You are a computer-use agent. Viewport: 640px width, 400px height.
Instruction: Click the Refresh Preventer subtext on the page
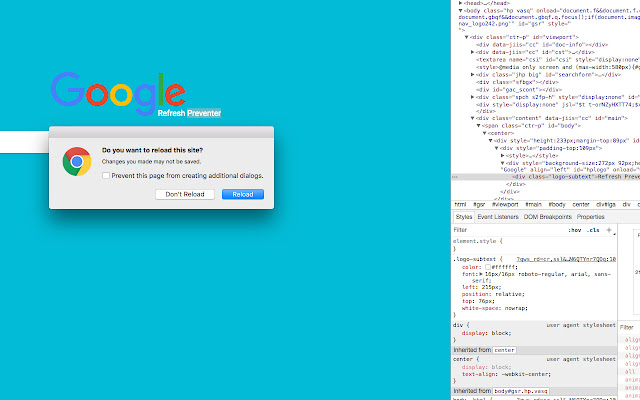click(189, 113)
